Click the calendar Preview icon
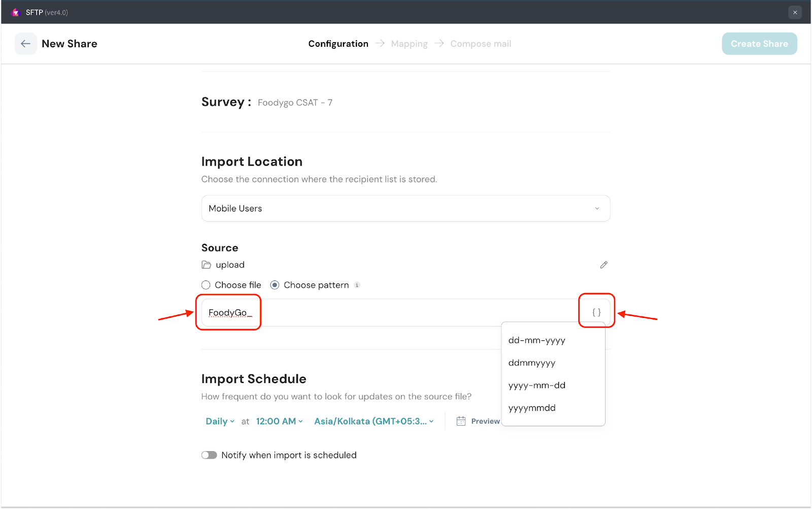 click(461, 421)
